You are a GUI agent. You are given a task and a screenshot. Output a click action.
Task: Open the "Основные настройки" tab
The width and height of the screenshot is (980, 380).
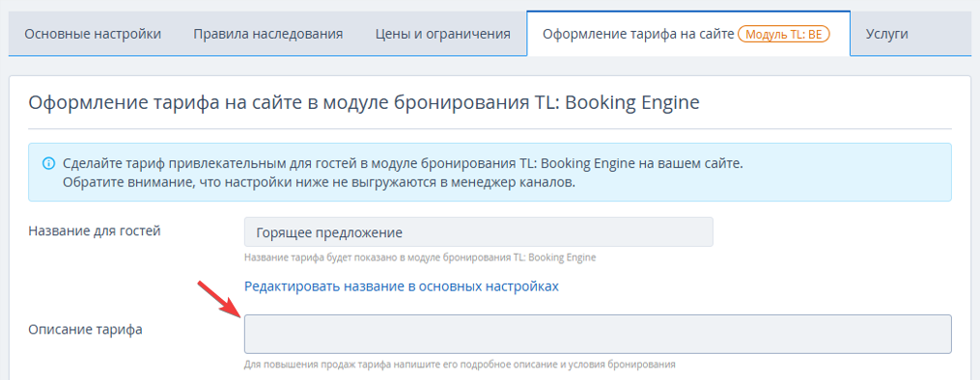[x=93, y=34]
